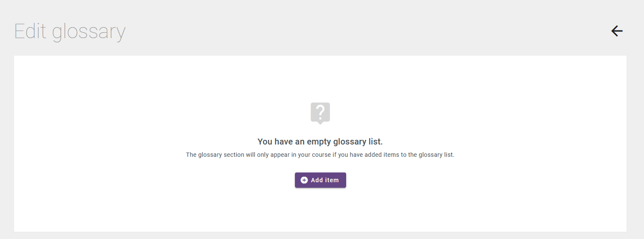Click the purple Add item button
The width and height of the screenshot is (644, 239).
coord(320,180)
